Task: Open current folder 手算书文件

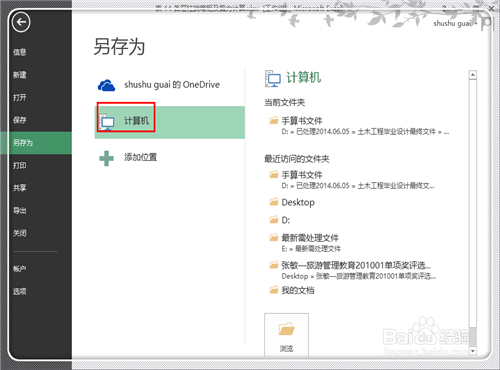Action: coord(302,120)
